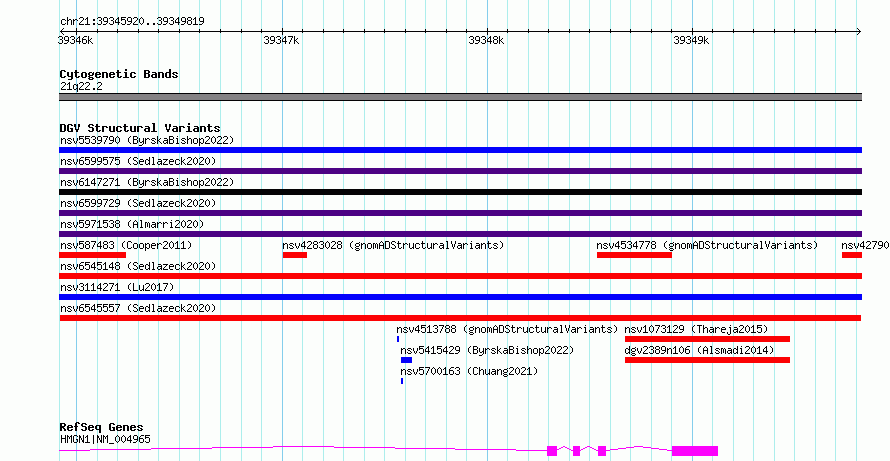Click the nsv5700163 Chuang2021 label
This screenshot has width=890, height=461.
[469, 371]
